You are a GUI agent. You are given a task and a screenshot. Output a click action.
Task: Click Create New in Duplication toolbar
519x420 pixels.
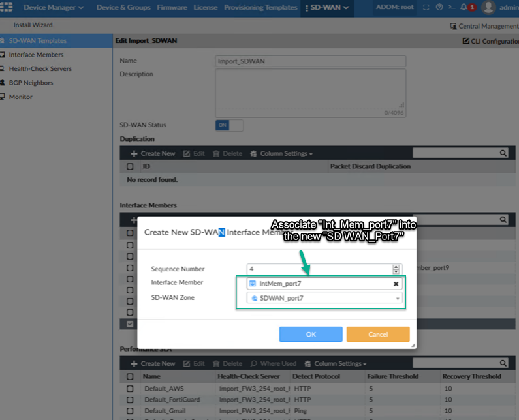click(x=153, y=153)
